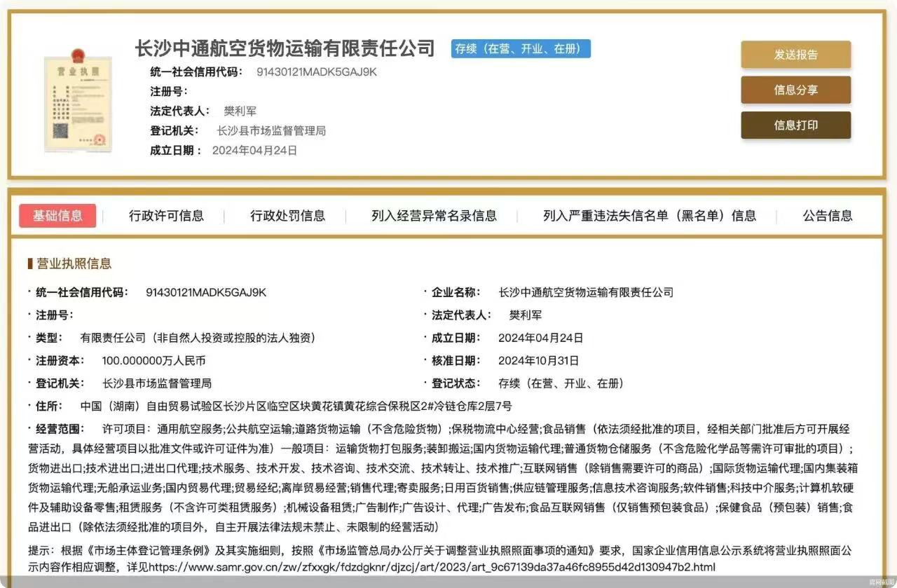Click the 营业执照信息 section heading
Screen dimensions: 897x588
click(x=74, y=264)
